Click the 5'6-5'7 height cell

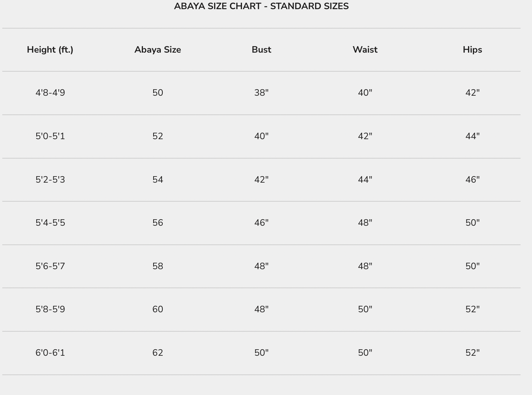click(x=50, y=266)
